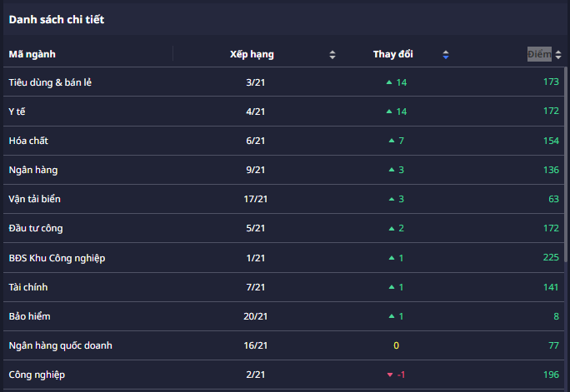Viewport: 570px width, 392px height.
Task: Open BĐS Khu Công nghiệp sector
Action: (x=57, y=258)
